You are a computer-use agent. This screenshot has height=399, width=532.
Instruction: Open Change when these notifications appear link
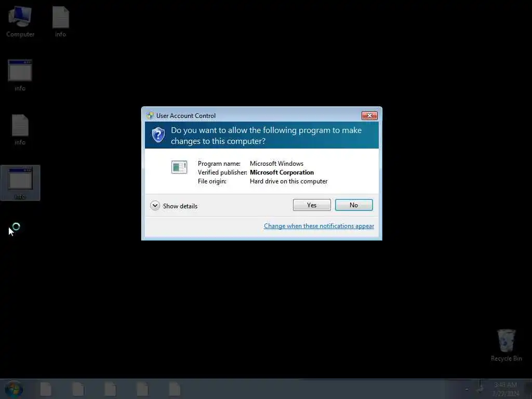319,226
